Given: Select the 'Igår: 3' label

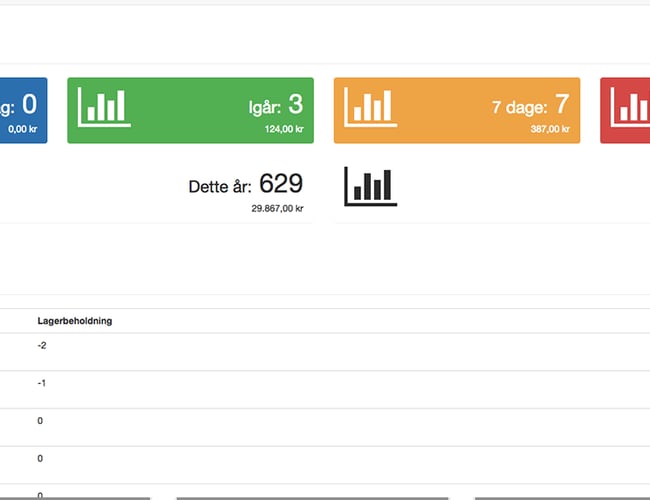Looking at the screenshot, I should pyautogui.click(x=275, y=105).
